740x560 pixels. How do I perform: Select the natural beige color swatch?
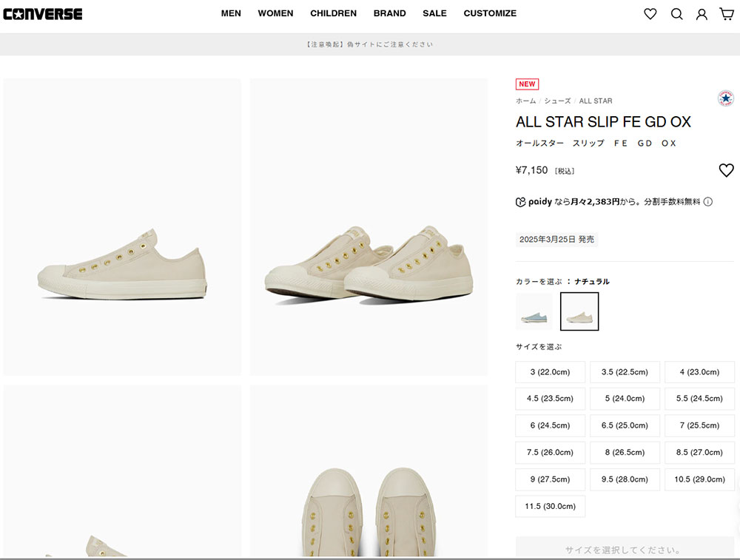click(x=579, y=311)
